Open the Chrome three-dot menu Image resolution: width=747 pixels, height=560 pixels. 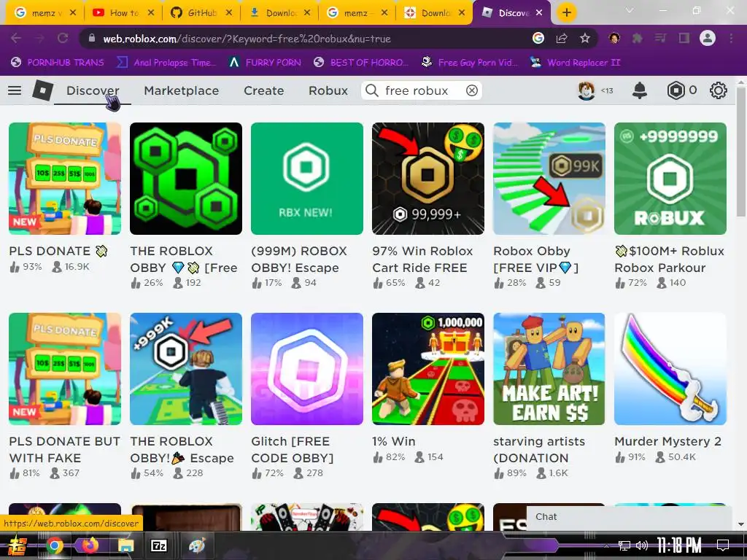tap(731, 39)
